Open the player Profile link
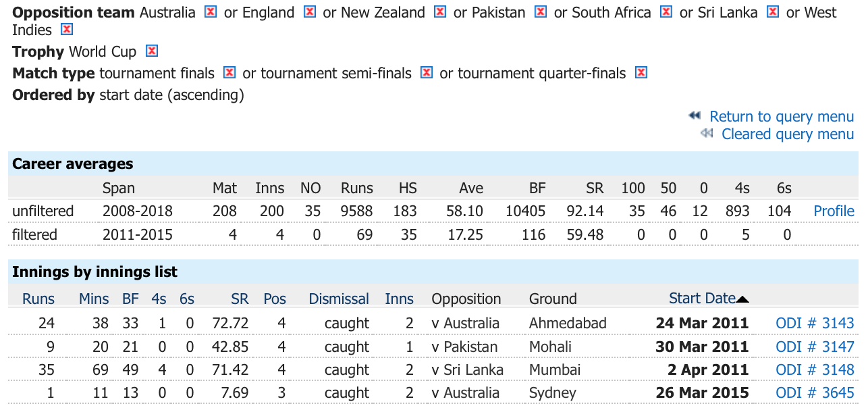The width and height of the screenshot is (868, 408). (834, 211)
